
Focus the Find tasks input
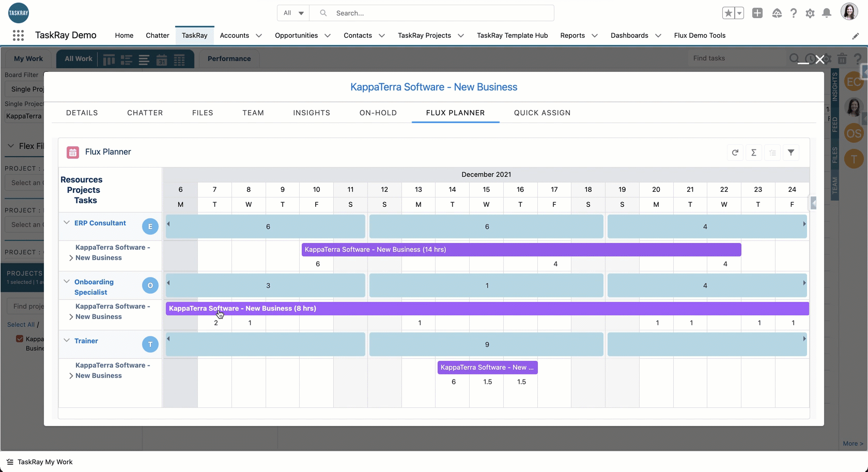pyautogui.click(x=737, y=58)
